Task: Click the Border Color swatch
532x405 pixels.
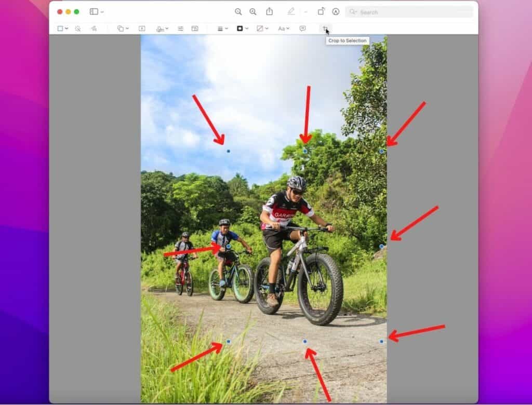Action: click(240, 29)
